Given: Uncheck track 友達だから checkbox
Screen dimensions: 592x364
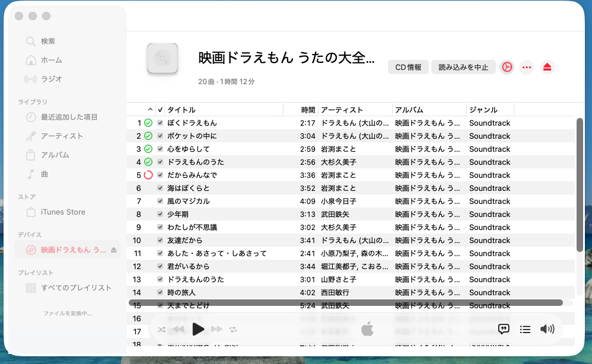Looking at the screenshot, I should point(160,240).
